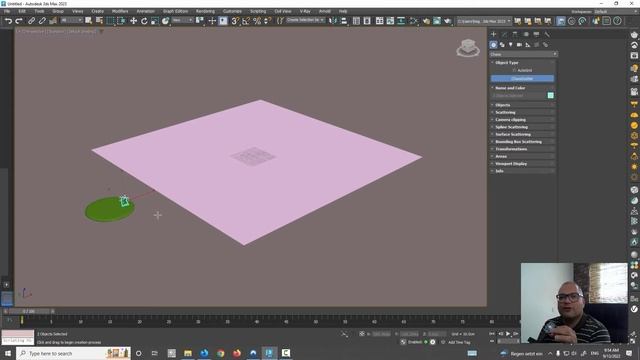The image size is (640, 360).
Task: Expand the Scattering rollout
Action: coord(523,112)
